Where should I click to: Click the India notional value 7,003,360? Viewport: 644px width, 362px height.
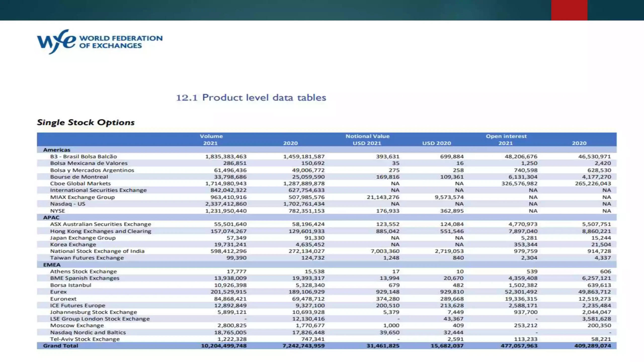tap(385, 251)
